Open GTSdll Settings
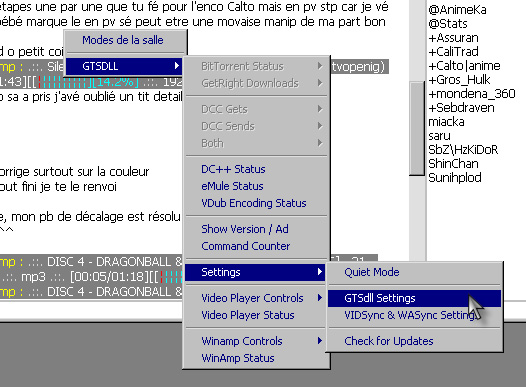This screenshot has width=526, height=387. coord(414,298)
